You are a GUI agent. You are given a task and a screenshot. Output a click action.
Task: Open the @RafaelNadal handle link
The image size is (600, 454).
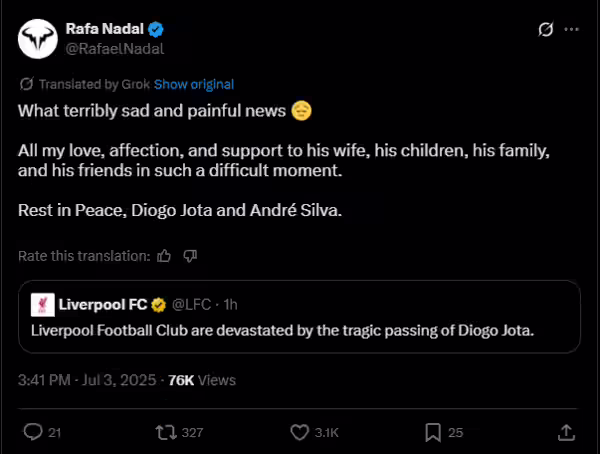pos(115,49)
